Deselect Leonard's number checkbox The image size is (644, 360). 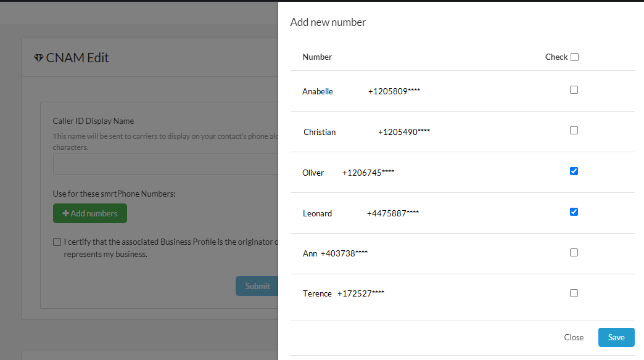coord(574,212)
